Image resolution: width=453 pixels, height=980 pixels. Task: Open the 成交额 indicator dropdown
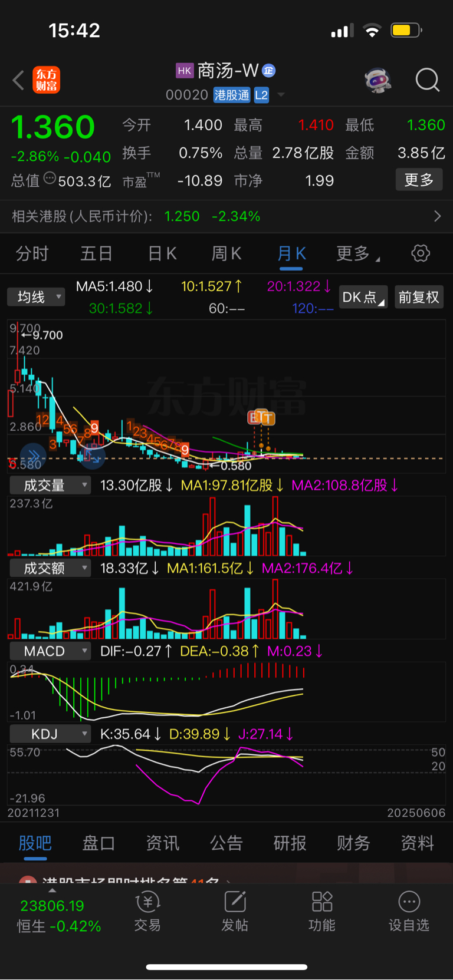pos(50,568)
